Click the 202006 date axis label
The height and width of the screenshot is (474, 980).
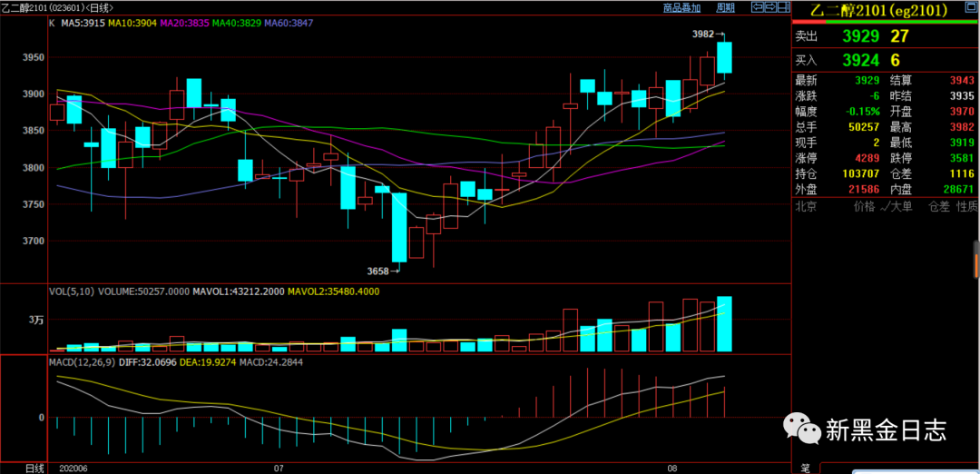[73, 468]
